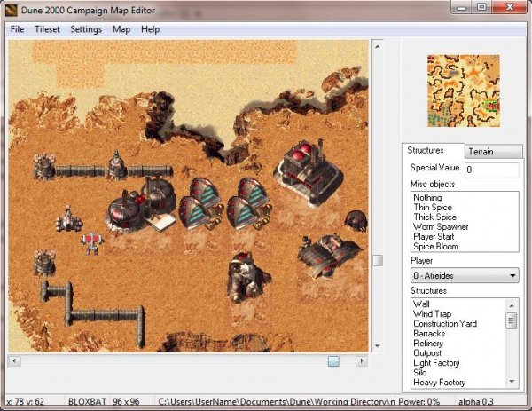
Task: Click the Refinery domed building on map
Action: tap(142, 206)
